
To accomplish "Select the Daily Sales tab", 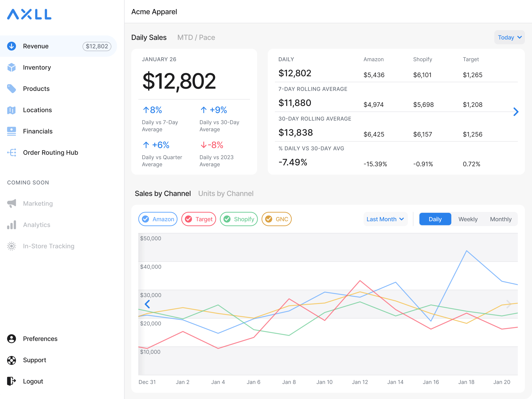I will 149,37.
